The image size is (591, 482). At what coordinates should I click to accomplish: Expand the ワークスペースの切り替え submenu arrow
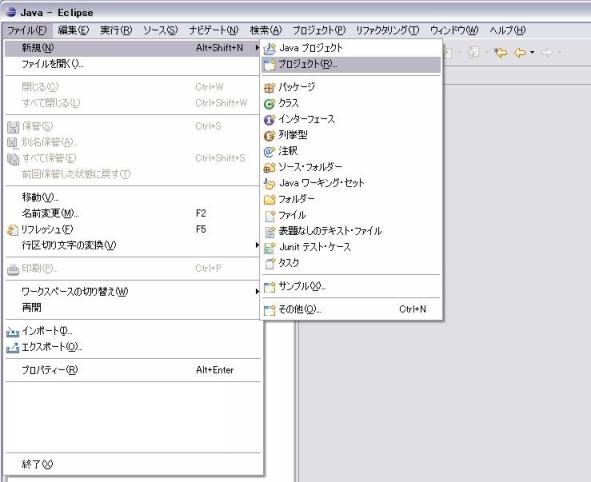[257, 292]
